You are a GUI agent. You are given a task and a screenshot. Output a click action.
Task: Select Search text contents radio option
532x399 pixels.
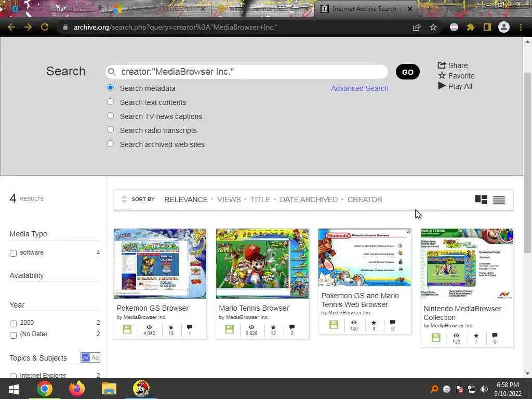(110, 102)
